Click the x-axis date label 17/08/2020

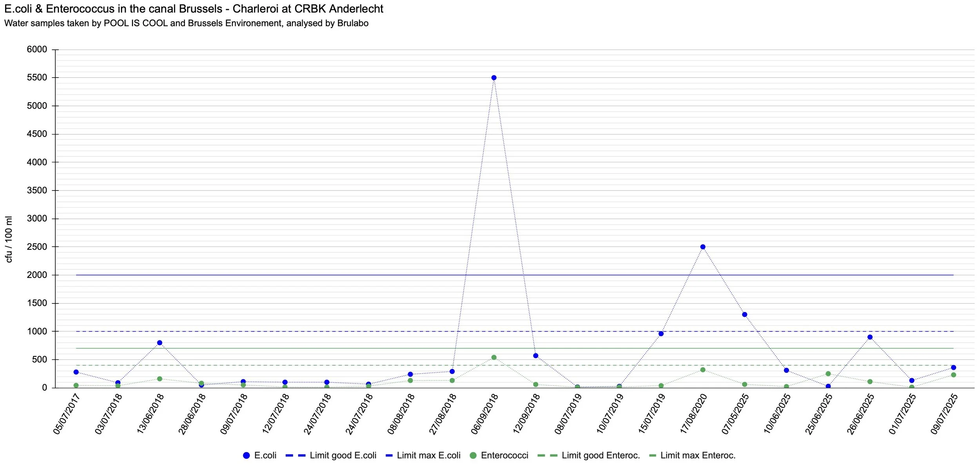[x=693, y=414]
